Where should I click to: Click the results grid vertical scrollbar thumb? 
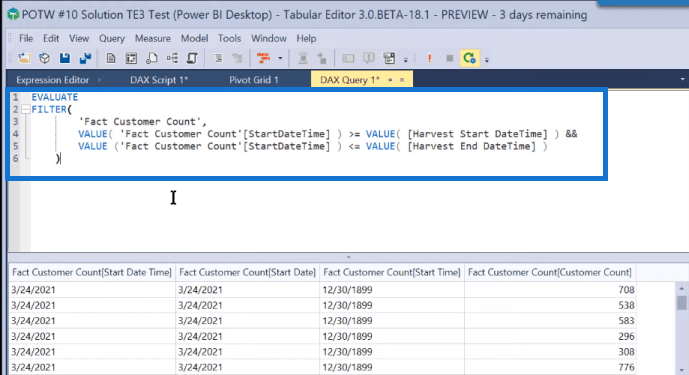click(682, 302)
